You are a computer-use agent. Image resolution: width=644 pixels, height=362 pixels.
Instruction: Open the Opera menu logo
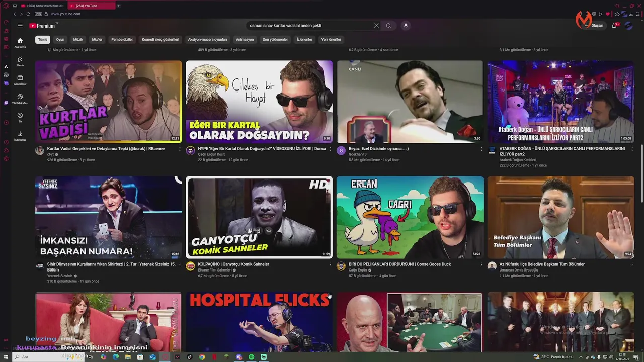coord(6,6)
